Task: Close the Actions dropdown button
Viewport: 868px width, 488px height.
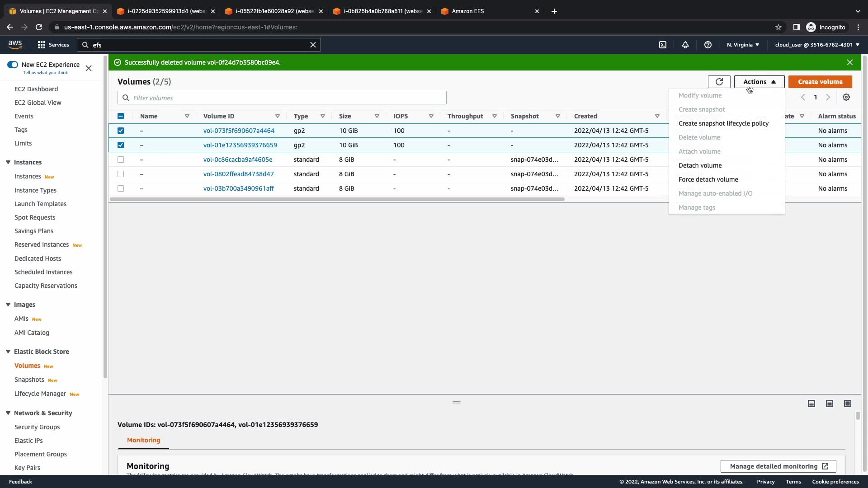Action: 759,82
